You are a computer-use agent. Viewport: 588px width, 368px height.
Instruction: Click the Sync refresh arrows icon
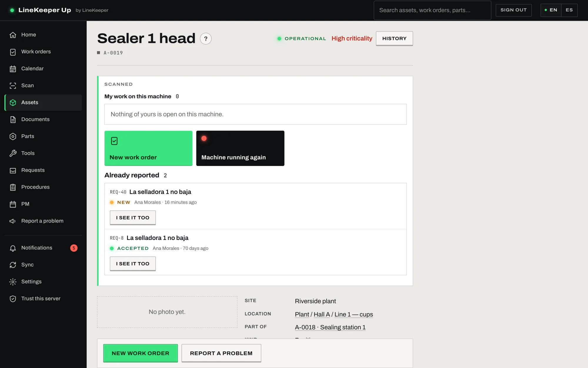pos(13,265)
